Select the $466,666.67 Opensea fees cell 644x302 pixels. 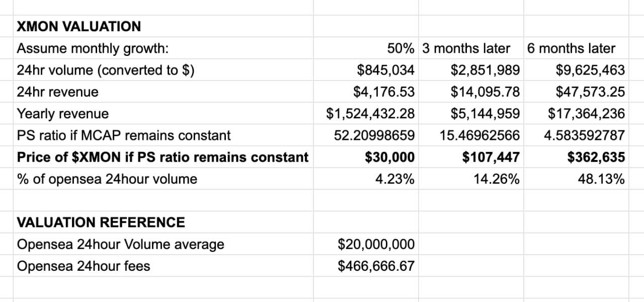click(366, 266)
